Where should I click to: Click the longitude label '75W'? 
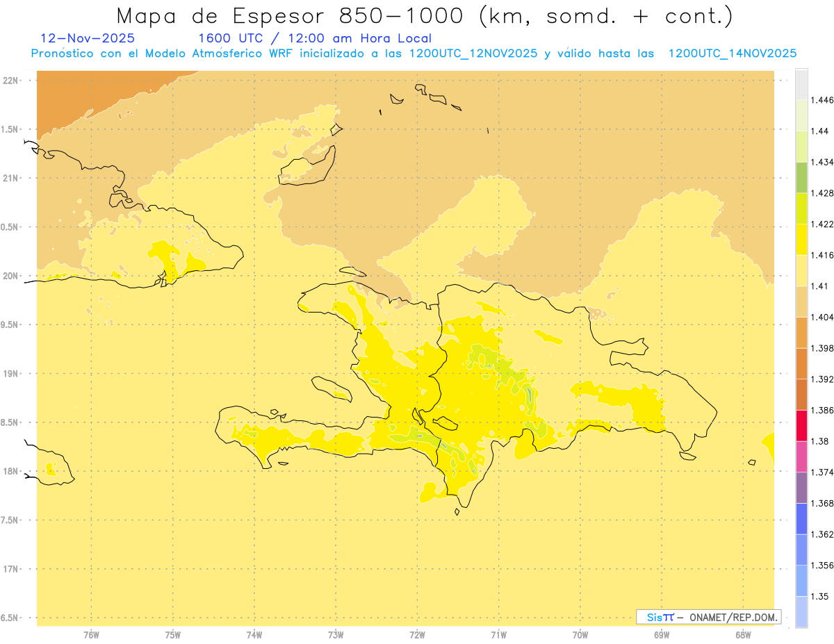(x=173, y=635)
